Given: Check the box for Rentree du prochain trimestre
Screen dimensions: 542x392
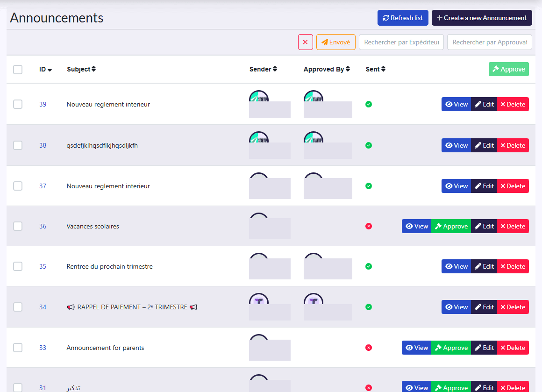Looking at the screenshot, I should [18, 266].
